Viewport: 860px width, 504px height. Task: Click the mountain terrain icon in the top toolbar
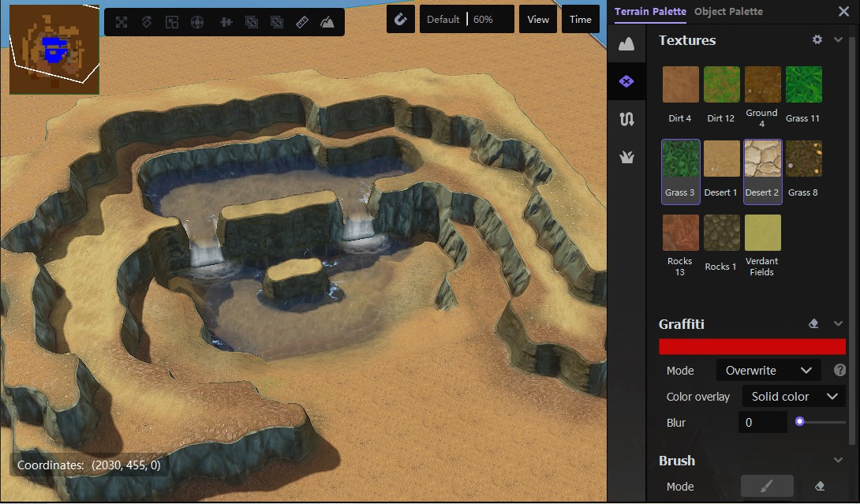pos(327,22)
